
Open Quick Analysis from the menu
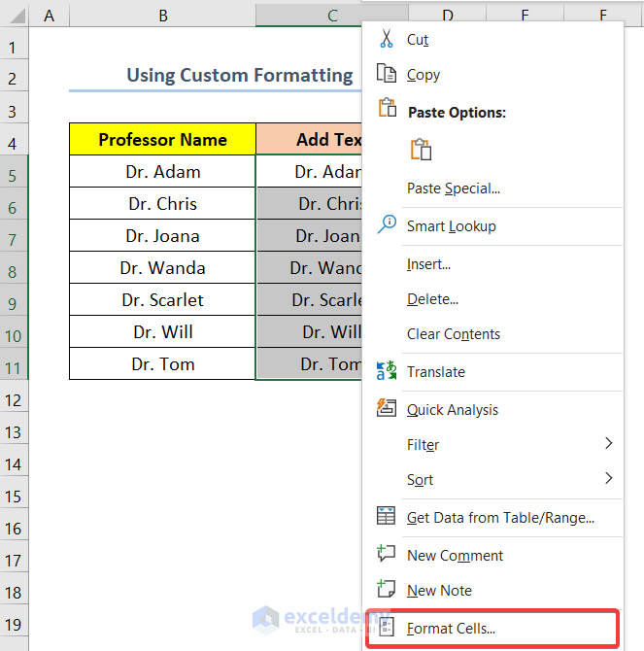492,409
